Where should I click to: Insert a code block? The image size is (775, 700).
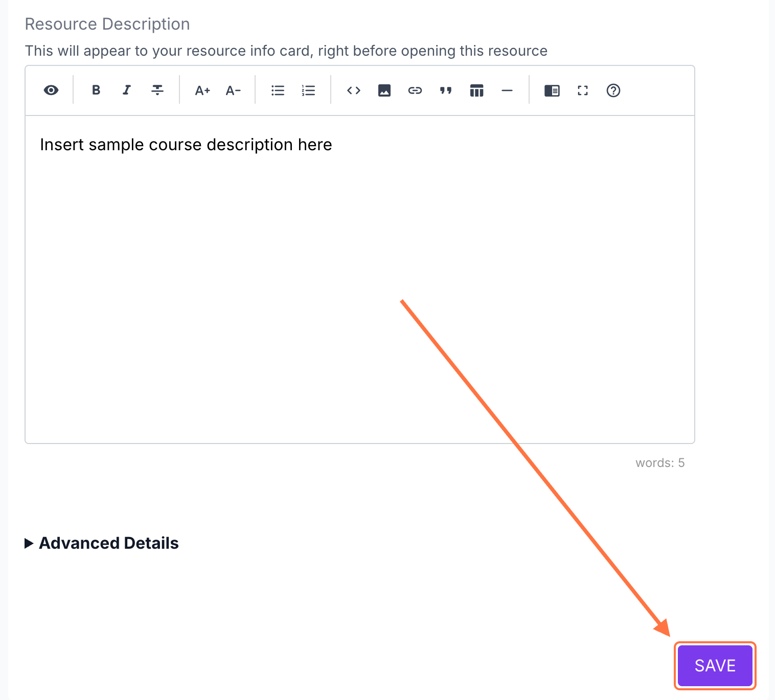click(354, 90)
